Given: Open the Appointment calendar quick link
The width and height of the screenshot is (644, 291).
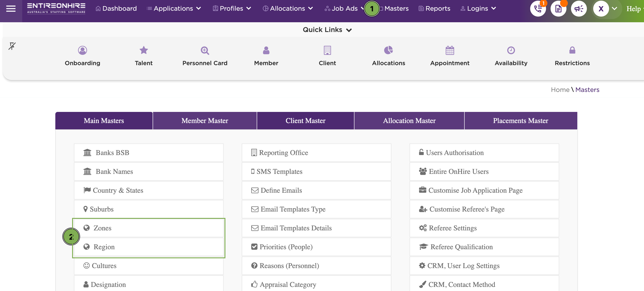Looking at the screenshot, I should click(x=450, y=50).
